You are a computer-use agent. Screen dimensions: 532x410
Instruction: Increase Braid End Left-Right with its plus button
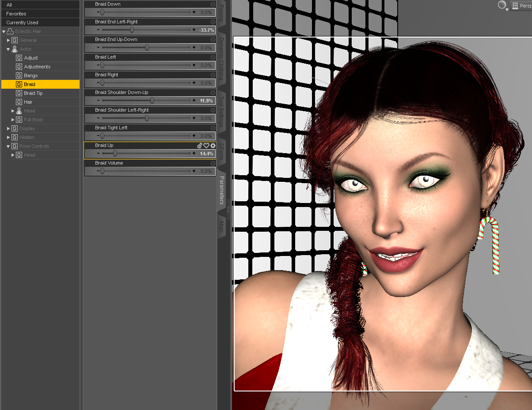point(194,30)
